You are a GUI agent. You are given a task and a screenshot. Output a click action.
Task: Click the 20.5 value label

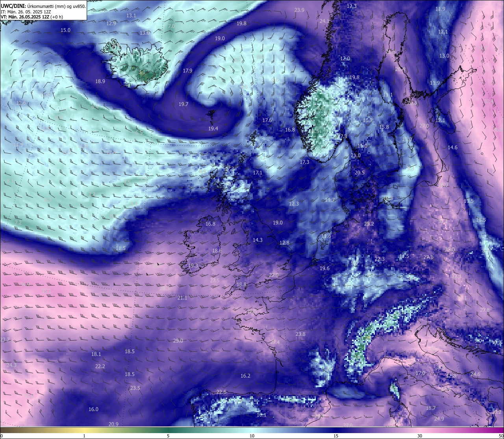tap(359, 173)
